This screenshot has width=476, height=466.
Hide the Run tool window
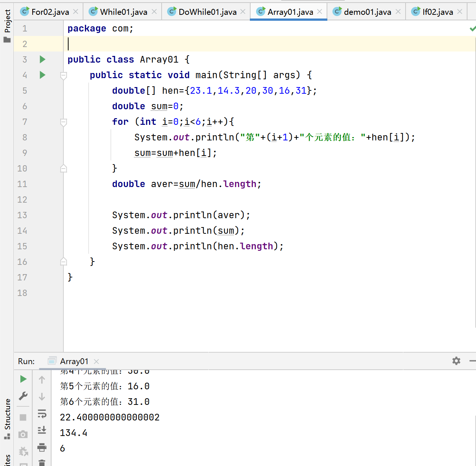[472, 361]
